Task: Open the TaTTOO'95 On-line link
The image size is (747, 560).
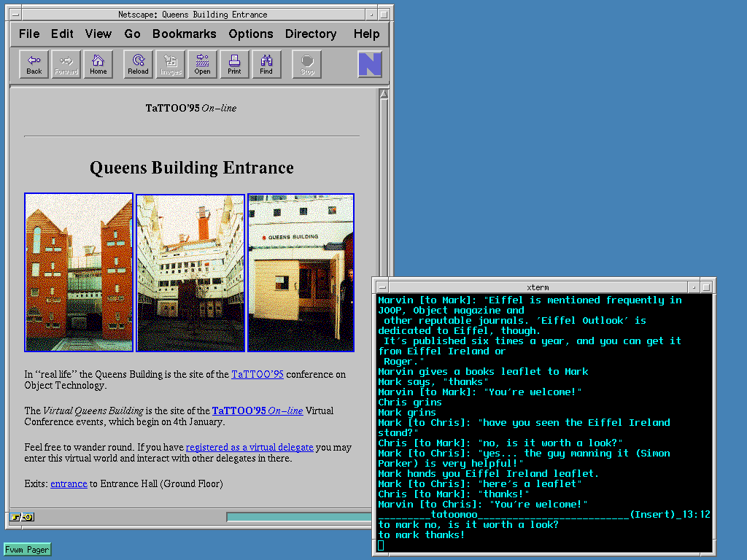Action: tap(257, 411)
